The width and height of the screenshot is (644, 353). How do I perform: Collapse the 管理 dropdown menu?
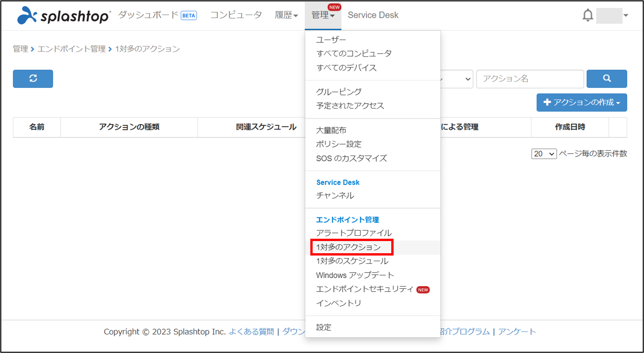[x=323, y=15]
